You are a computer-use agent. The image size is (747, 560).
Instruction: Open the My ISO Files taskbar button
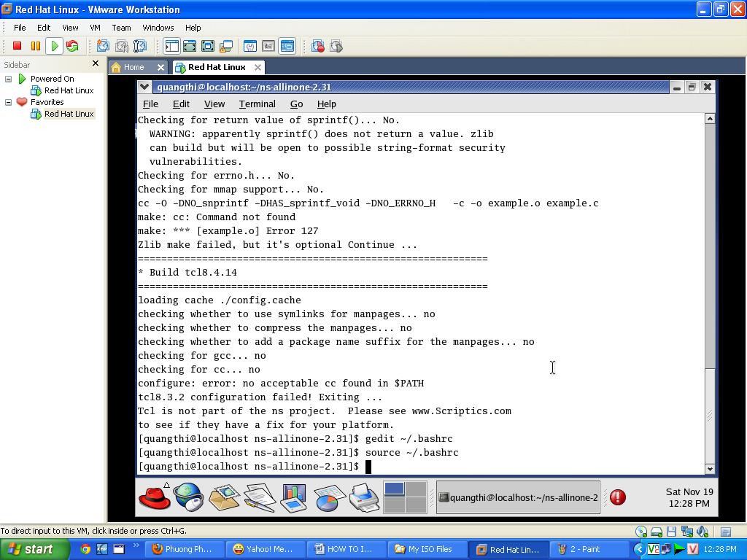(x=423, y=549)
